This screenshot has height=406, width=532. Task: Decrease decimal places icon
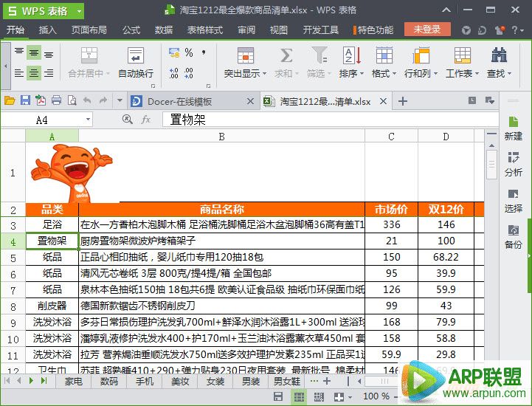[x=189, y=73]
